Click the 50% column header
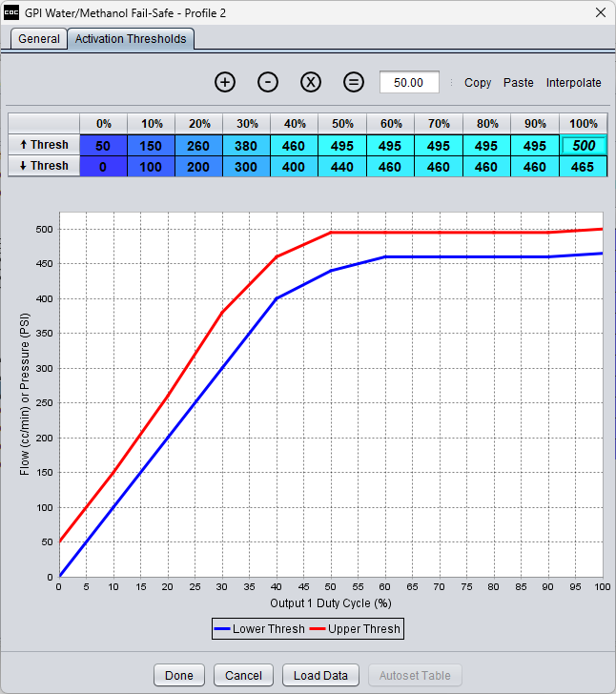616x694 pixels. [342, 124]
